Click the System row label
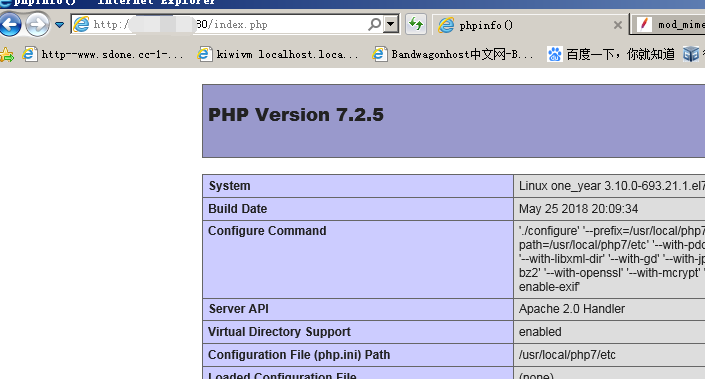 coord(229,186)
